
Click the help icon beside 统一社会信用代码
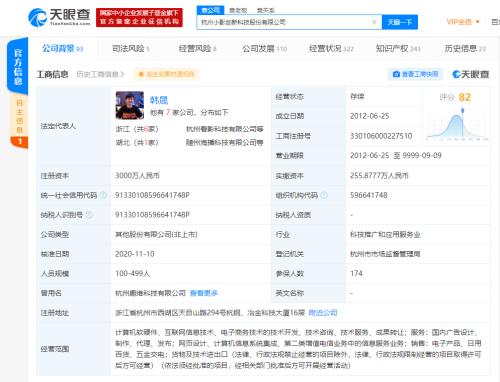[x=103, y=195]
